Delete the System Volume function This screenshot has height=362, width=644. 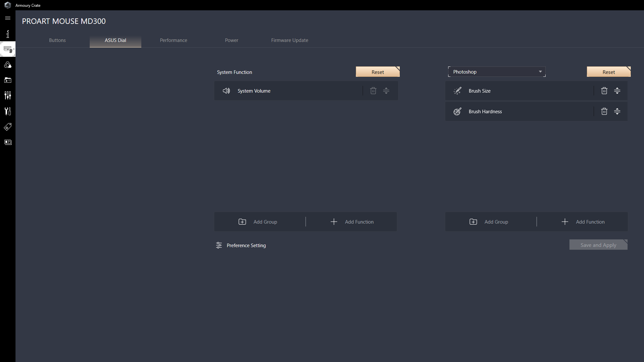(x=373, y=91)
